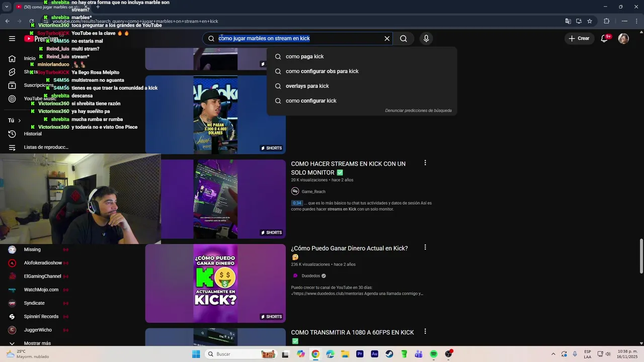Click the page vertical scrollbar thumb
Viewport: 644px width, 362px height.
click(x=641, y=256)
